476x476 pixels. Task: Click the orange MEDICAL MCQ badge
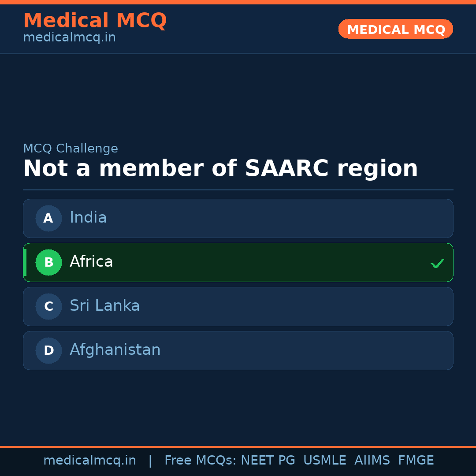click(x=395, y=29)
